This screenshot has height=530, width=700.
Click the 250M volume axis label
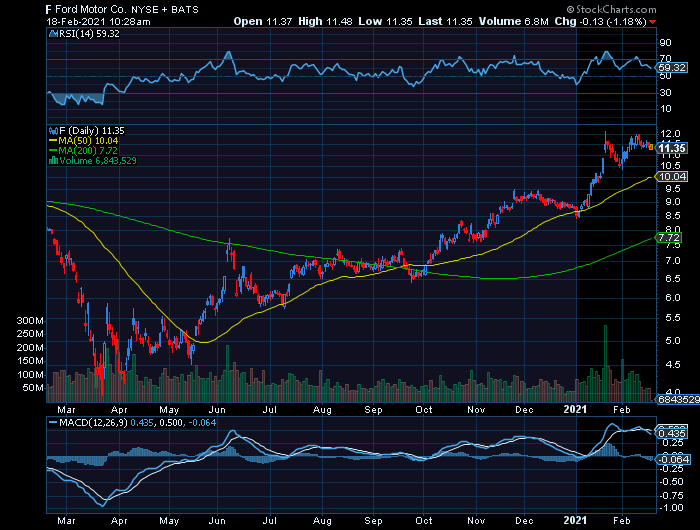click(x=30, y=334)
